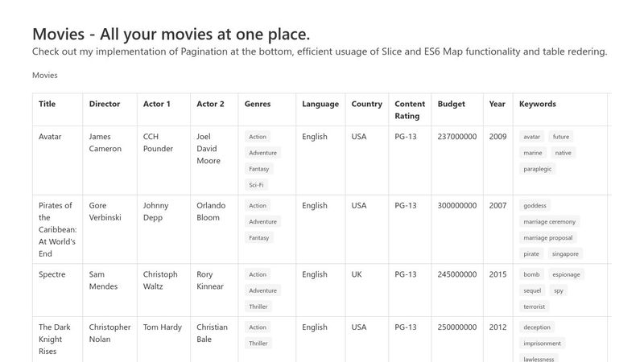The height and width of the screenshot is (362, 644).
Task: Click the Budget column header
Action: point(451,104)
